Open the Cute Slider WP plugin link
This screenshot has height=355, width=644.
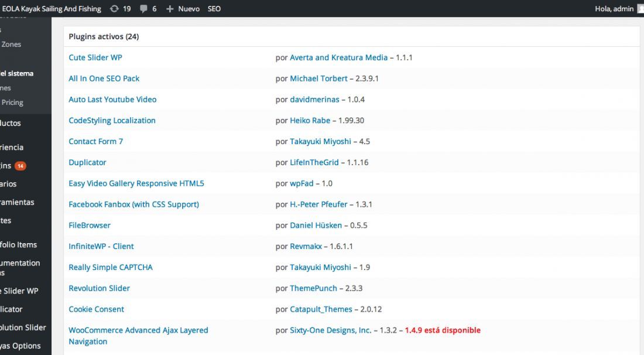click(x=95, y=57)
